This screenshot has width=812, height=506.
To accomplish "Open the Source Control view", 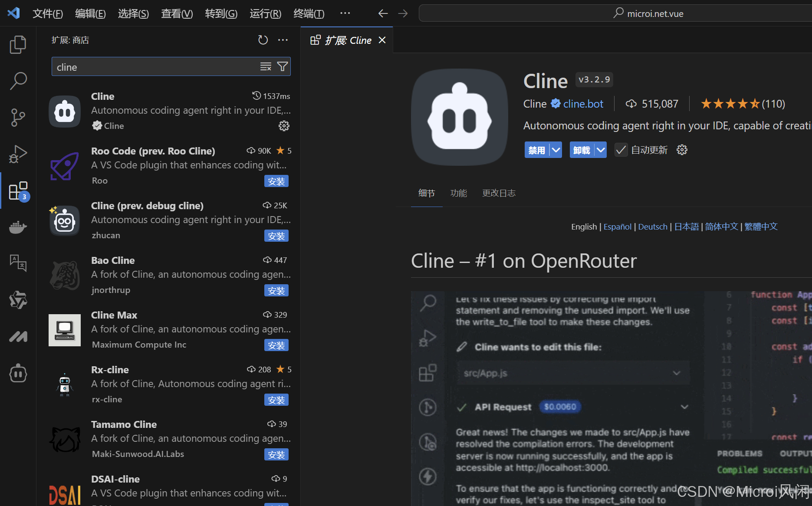I will [18, 118].
